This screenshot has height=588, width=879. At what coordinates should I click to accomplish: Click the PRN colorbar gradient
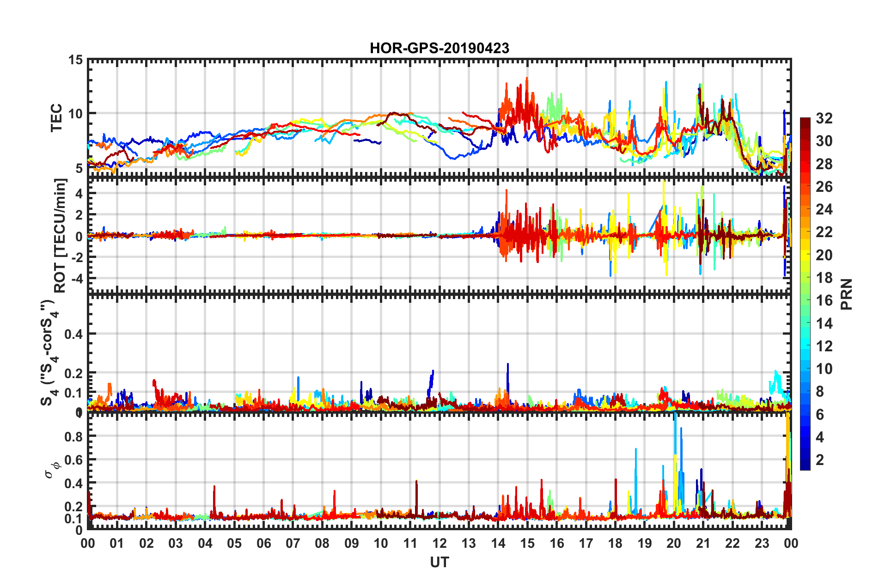[x=805, y=294]
